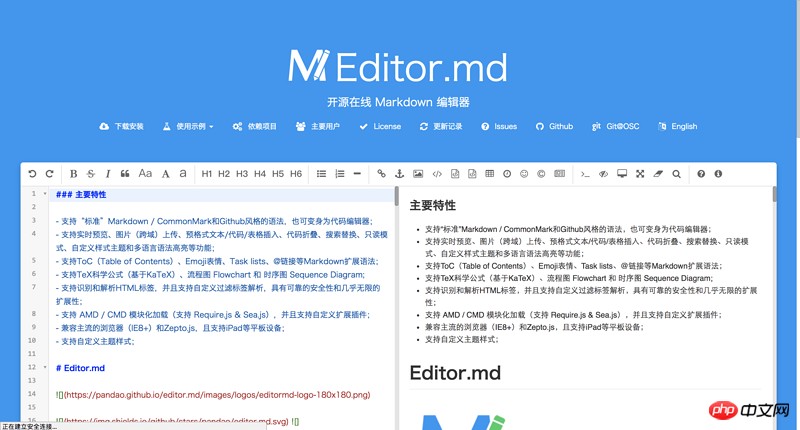Viewport: 800px width, 430px height.
Task: Insert a block quote
Action: click(125, 173)
